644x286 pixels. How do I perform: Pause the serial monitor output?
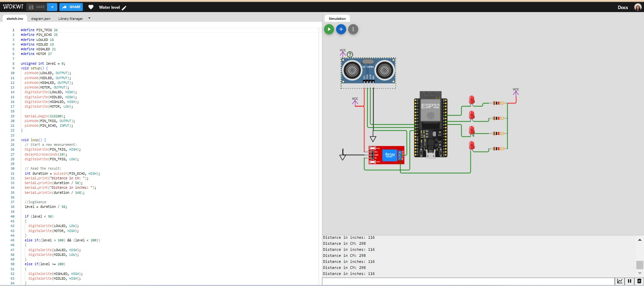(x=630, y=281)
